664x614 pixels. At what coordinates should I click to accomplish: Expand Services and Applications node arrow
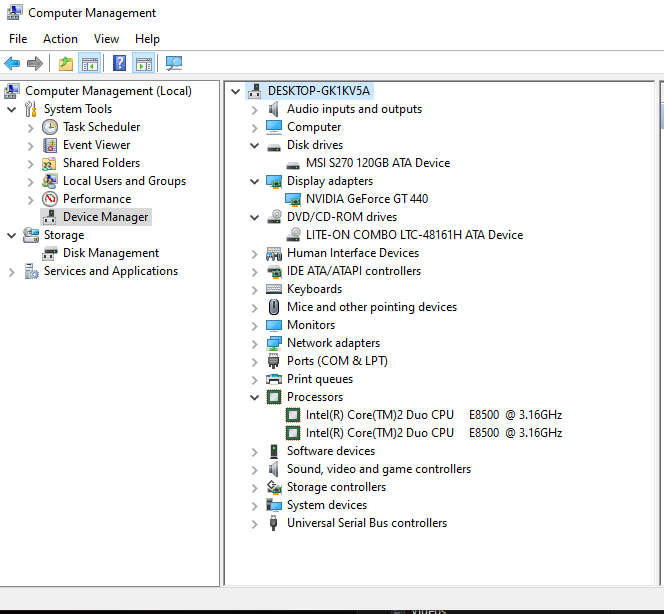coord(12,272)
